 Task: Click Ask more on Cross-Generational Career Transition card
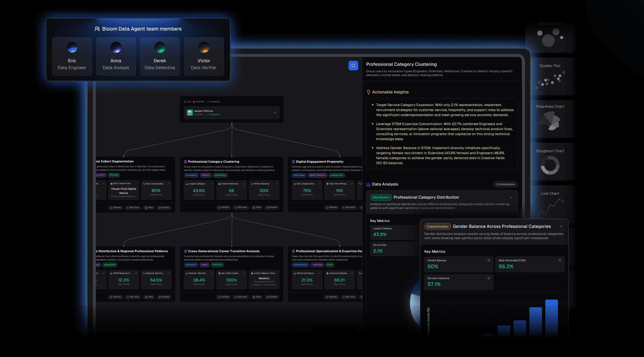pos(241,297)
